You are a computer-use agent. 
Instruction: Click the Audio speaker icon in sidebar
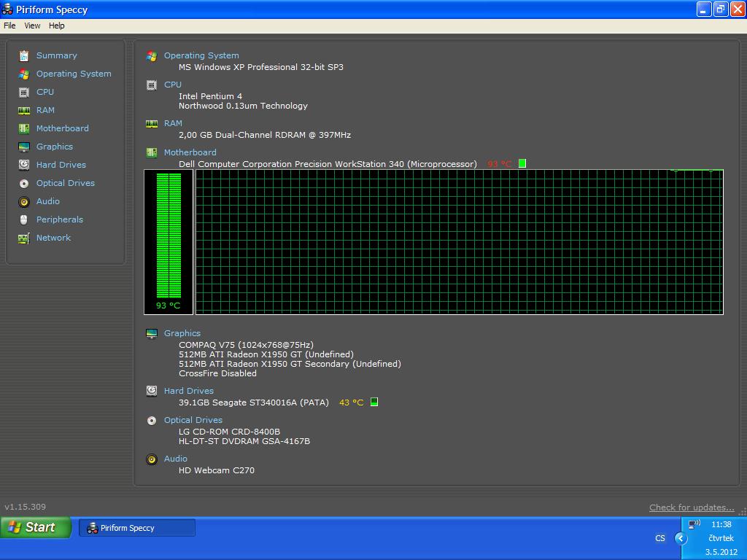24,201
